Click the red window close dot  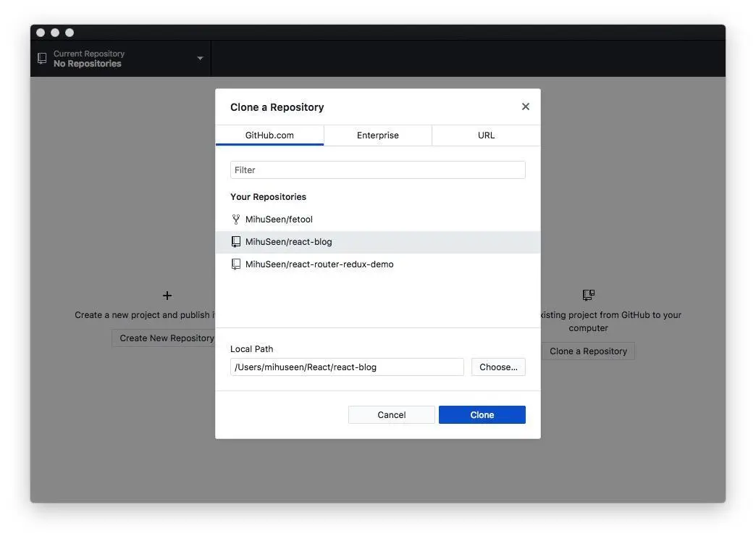(41, 33)
